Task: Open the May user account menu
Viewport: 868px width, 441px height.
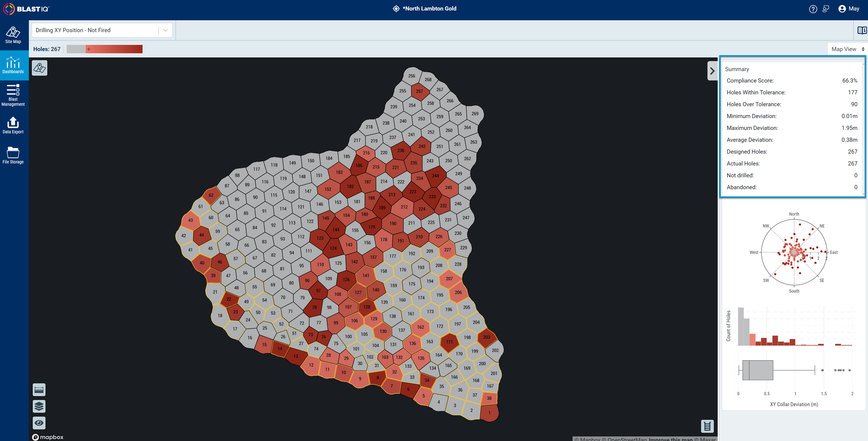Action: [848, 9]
